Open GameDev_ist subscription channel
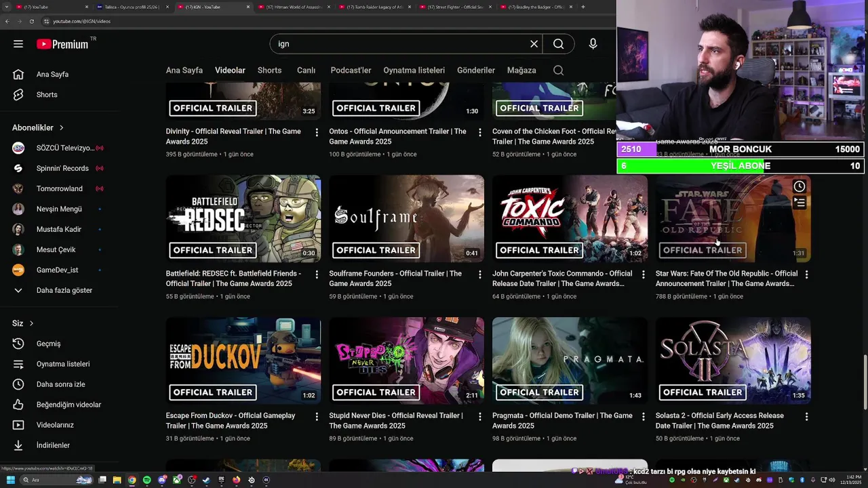The height and width of the screenshot is (488, 868). (58, 270)
